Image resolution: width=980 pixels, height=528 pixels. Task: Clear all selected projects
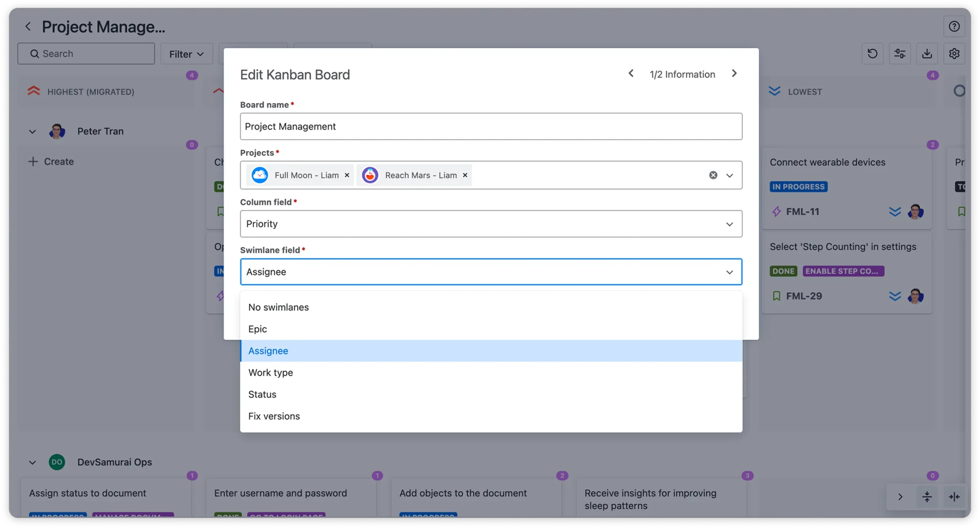pos(713,175)
